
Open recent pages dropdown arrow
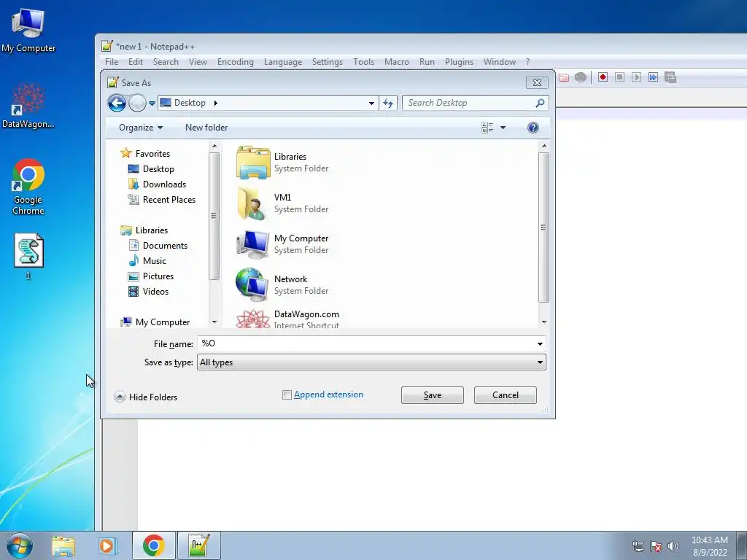click(x=152, y=103)
